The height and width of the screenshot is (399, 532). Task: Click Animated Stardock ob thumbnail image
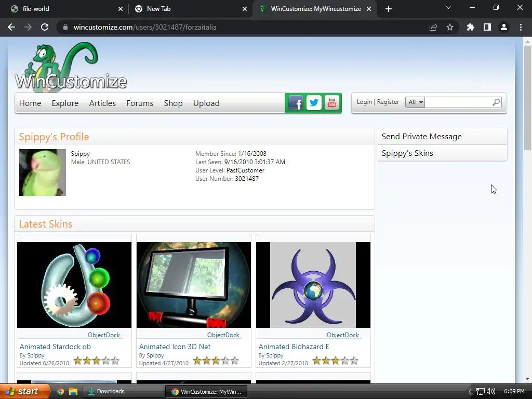coord(74,285)
